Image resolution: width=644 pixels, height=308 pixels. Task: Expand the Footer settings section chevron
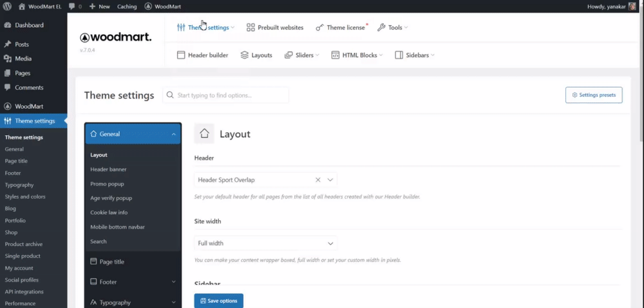(174, 282)
